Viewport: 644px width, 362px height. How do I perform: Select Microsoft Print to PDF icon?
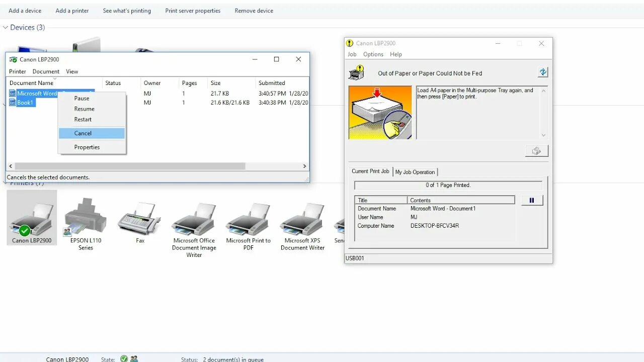click(249, 227)
